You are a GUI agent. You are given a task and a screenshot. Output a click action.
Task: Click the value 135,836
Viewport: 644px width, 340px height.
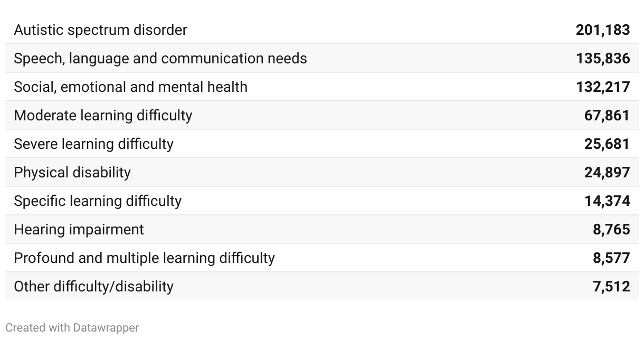(603, 59)
